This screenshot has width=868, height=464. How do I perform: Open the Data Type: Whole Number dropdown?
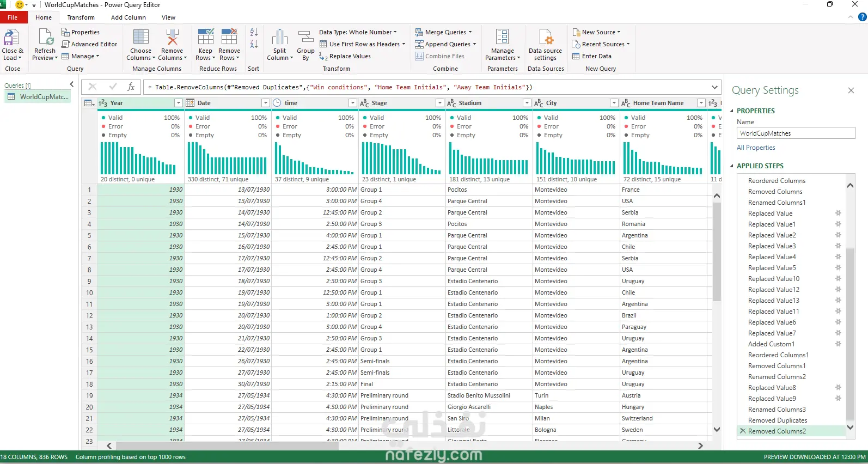tap(358, 32)
